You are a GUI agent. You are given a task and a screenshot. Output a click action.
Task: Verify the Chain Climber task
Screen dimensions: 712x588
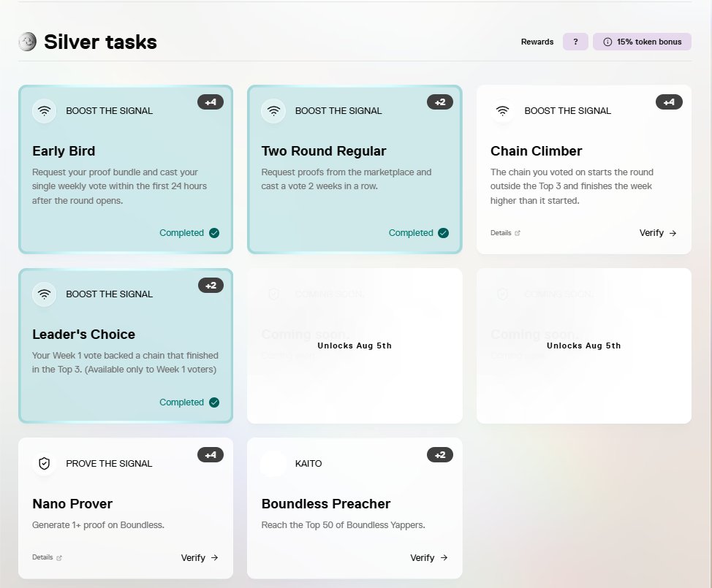coord(658,233)
